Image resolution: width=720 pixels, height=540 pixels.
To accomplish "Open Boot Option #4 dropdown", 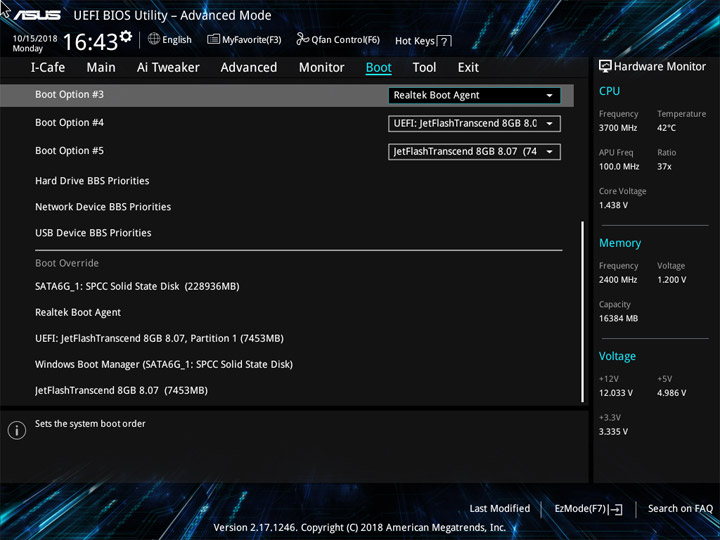I will coord(474,124).
